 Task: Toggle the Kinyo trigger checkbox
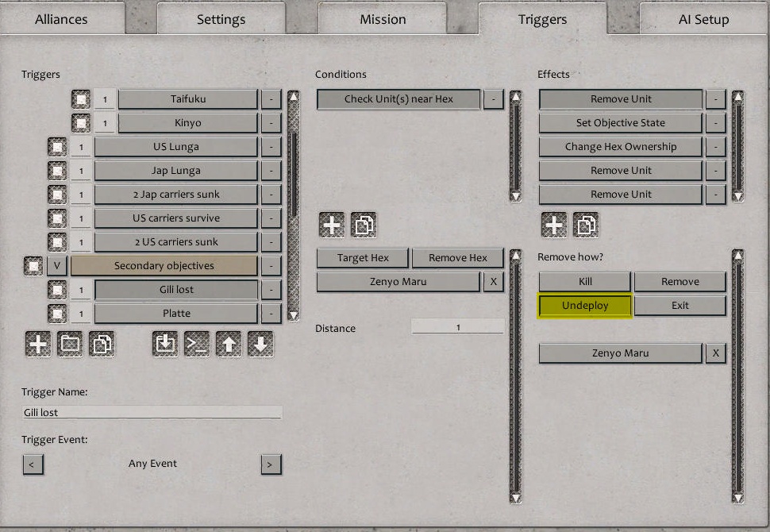tap(81, 123)
